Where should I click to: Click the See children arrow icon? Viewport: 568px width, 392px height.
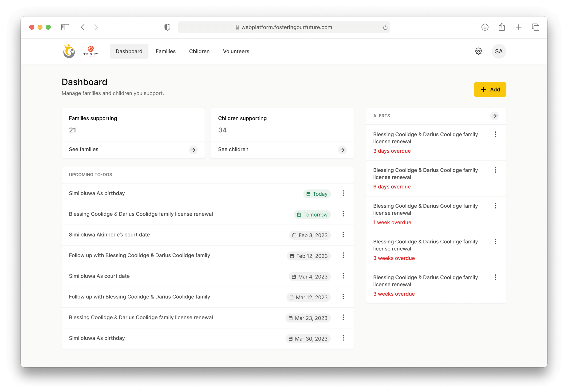tap(342, 150)
